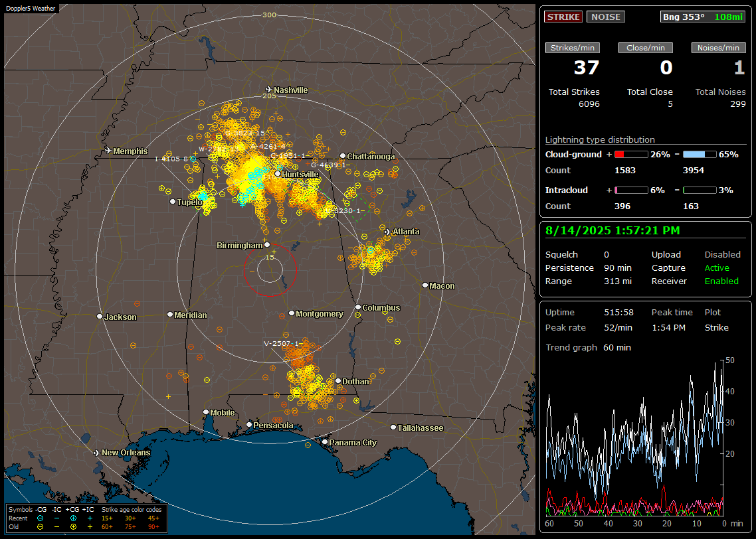The width and height of the screenshot is (756, 539).
Task: Click the Tupelo city dot
Action: tap(173, 201)
